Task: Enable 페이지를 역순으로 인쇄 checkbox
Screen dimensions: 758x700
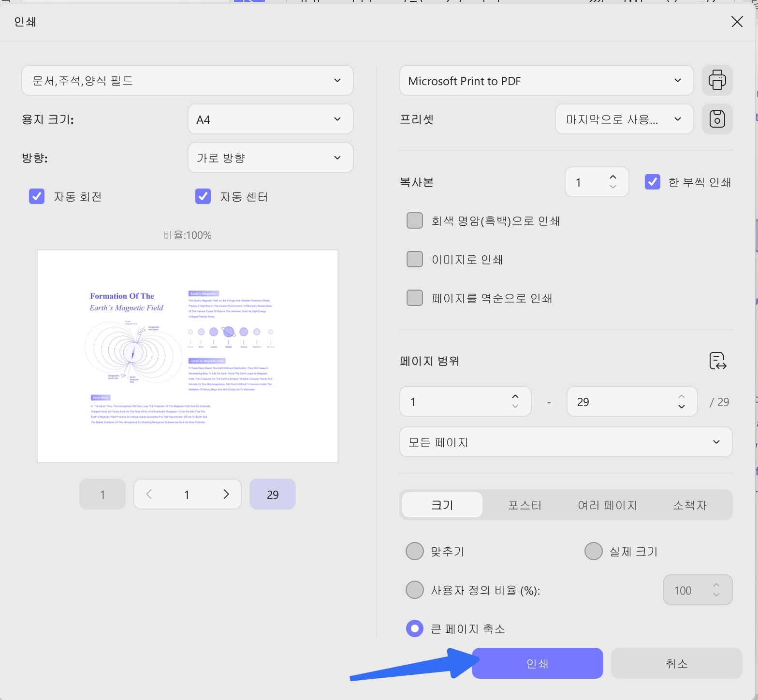Action: pyautogui.click(x=415, y=298)
